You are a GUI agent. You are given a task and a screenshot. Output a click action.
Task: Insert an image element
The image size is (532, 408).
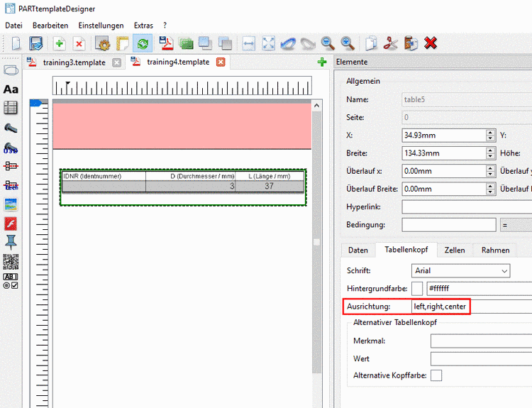(x=11, y=204)
